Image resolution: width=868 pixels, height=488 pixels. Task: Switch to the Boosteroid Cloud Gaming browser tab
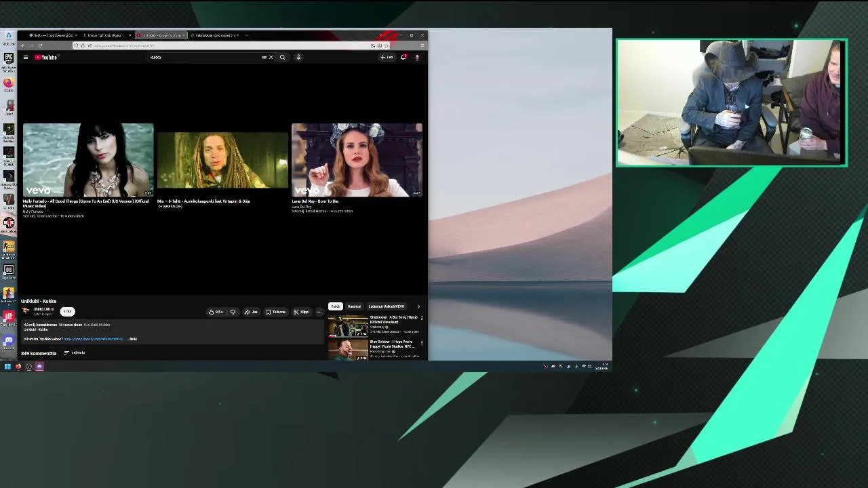click(x=52, y=35)
